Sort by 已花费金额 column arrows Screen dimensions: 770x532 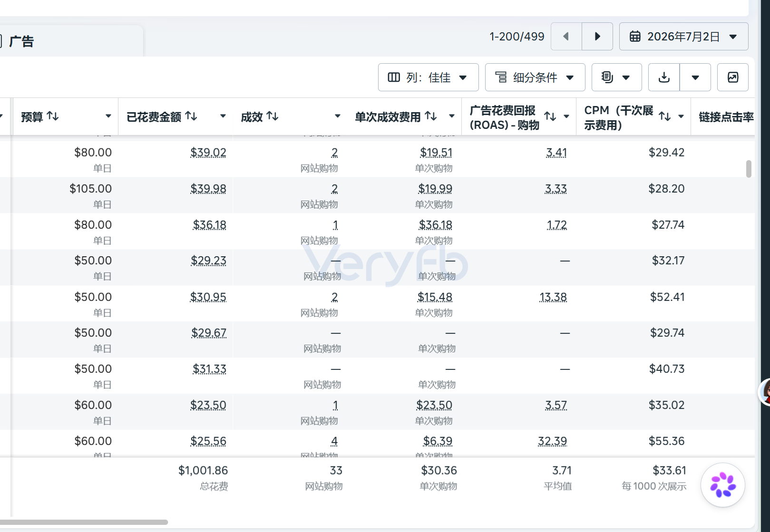click(191, 116)
